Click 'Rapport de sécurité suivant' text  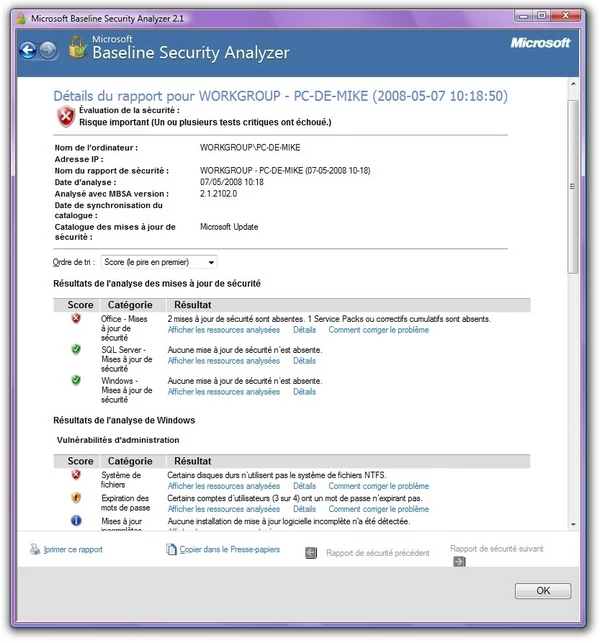coord(497,549)
